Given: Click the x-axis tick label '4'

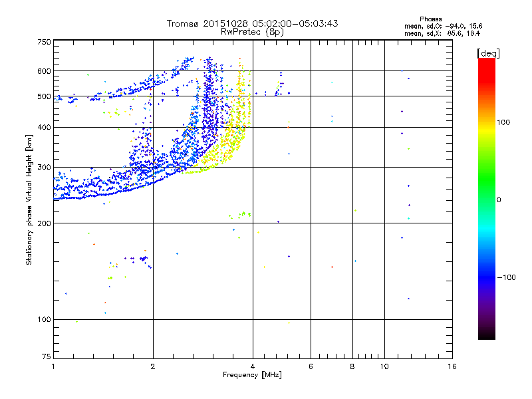Looking at the screenshot, I should (x=253, y=366).
